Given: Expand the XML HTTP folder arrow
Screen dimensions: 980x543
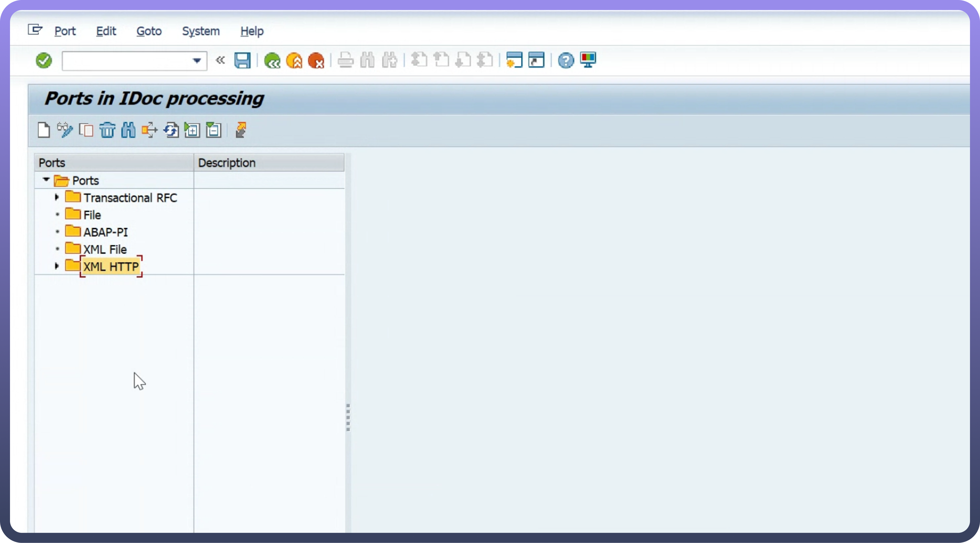Looking at the screenshot, I should tap(57, 266).
